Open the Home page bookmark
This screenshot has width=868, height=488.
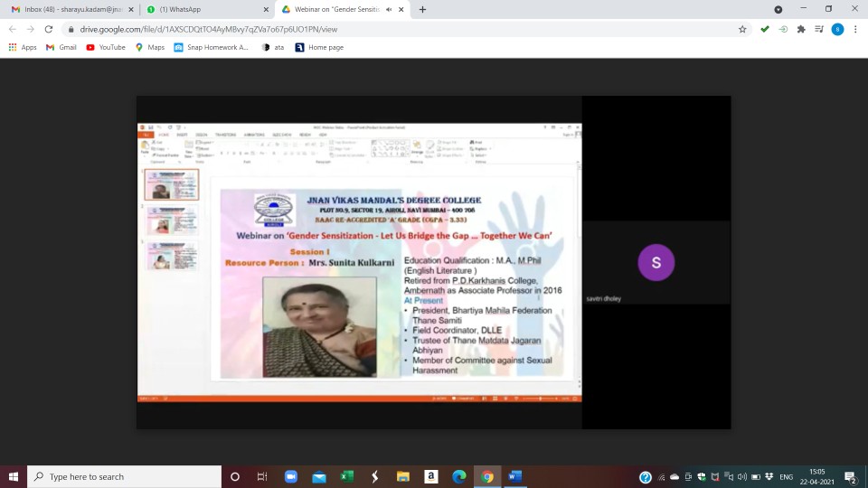[319, 48]
